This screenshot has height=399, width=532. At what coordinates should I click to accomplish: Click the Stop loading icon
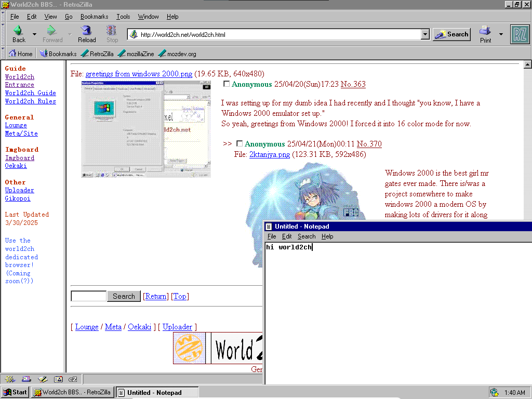coord(112,31)
